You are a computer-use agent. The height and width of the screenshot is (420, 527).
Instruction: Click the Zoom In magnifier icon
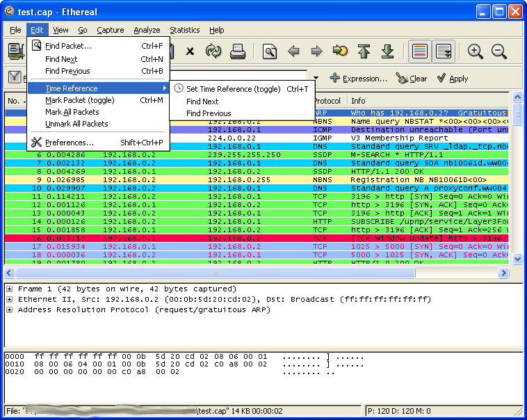click(x=476, y=51)
